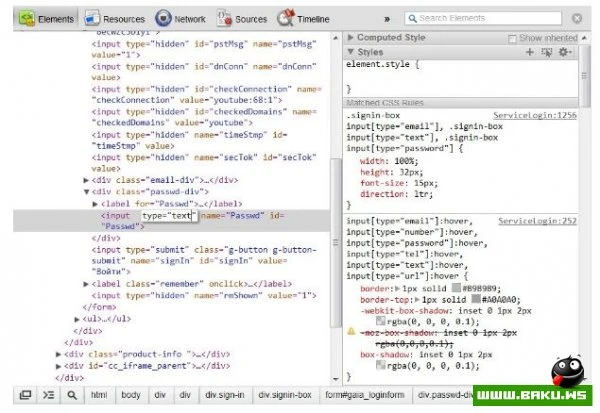Click the magnifier icon in the search box
The height and width of the screenshot is (413, 600).
coord(412,18)
